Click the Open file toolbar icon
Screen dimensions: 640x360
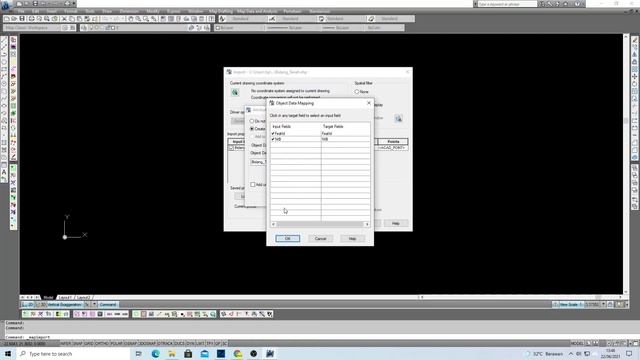(x=14, y=19)
